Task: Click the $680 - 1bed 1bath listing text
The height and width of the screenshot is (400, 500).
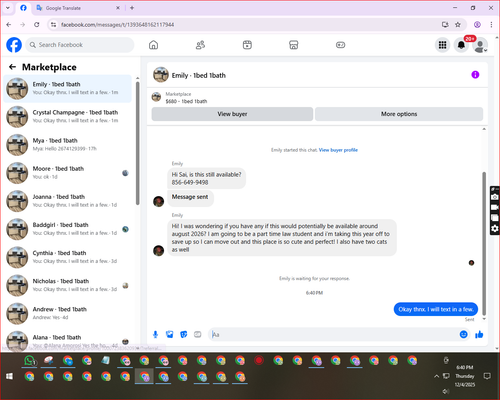Action: pos(186,101)
